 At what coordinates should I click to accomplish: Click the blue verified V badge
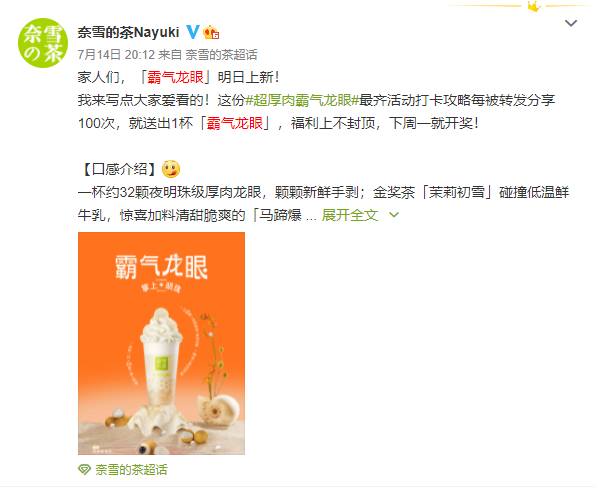pyautogui.click(x=193, y=32)
